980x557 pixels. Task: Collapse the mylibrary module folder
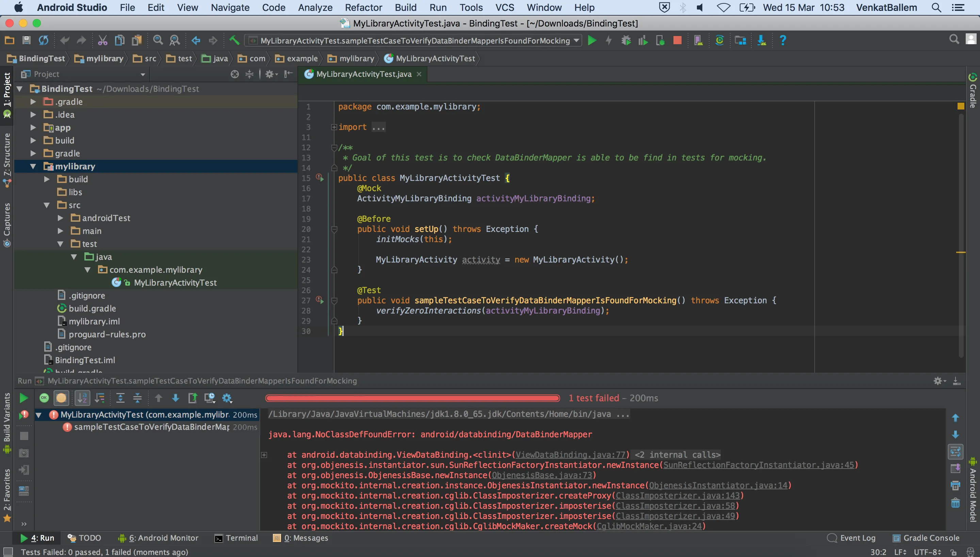pyautogui.click(x=33, y=166)
